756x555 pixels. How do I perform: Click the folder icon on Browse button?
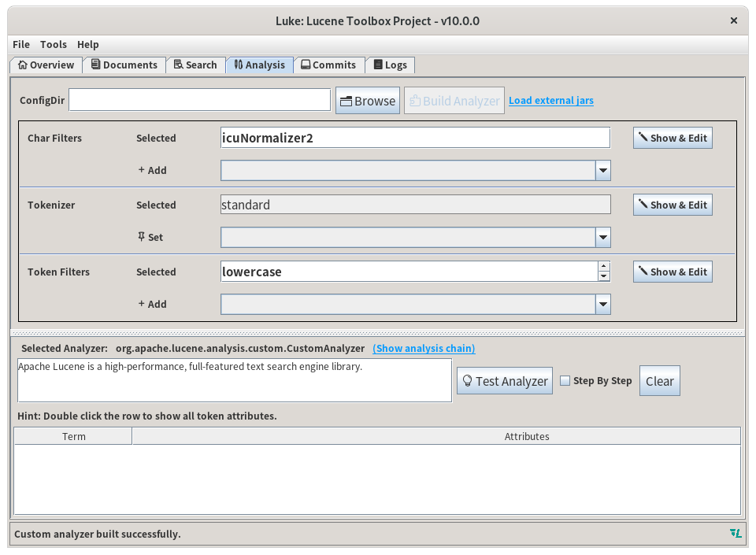coord(346,102)
